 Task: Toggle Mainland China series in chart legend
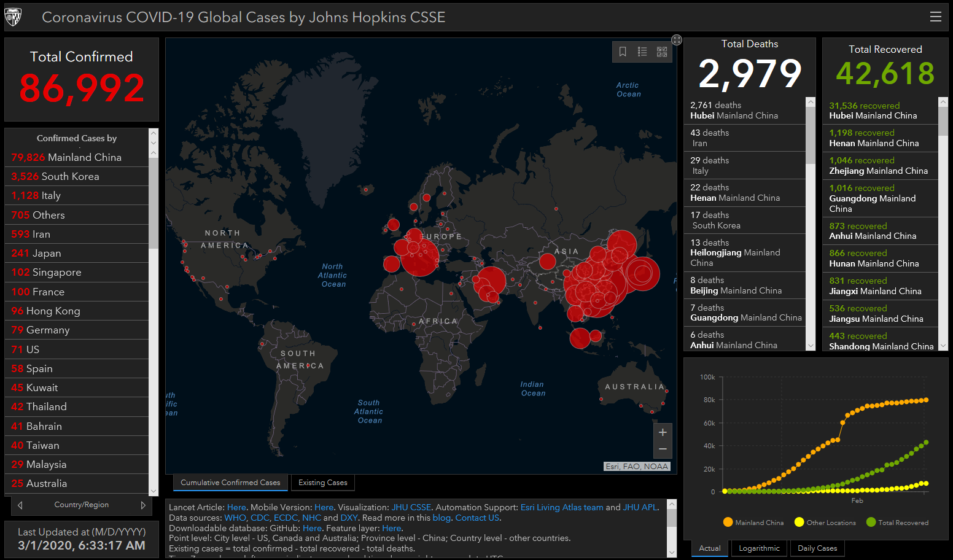coord(753,523)
